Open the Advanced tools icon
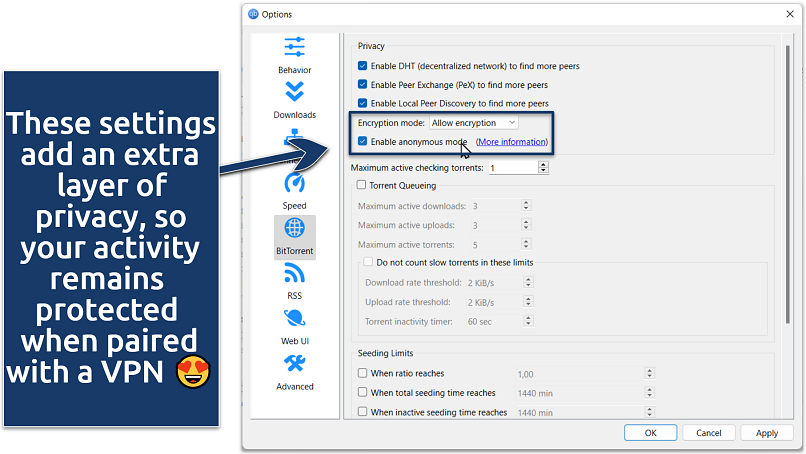 (x=294, y=364)
